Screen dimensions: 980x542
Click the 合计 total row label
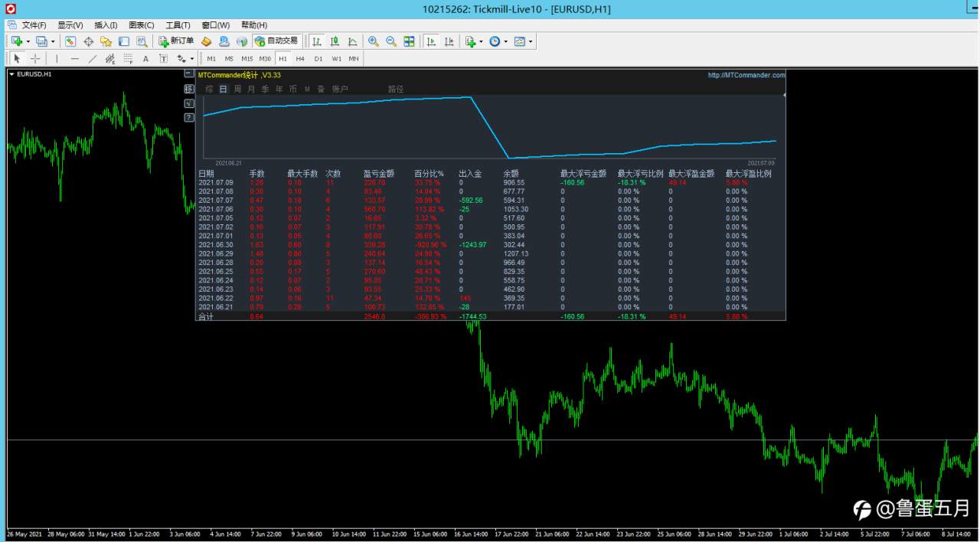(206, 316)
